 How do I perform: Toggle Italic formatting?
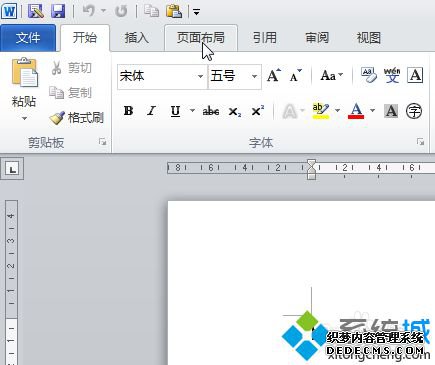tap(152, 111)
